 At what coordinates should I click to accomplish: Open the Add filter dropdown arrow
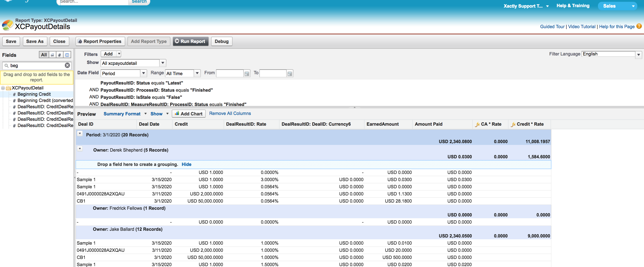[x=119, y=54]
